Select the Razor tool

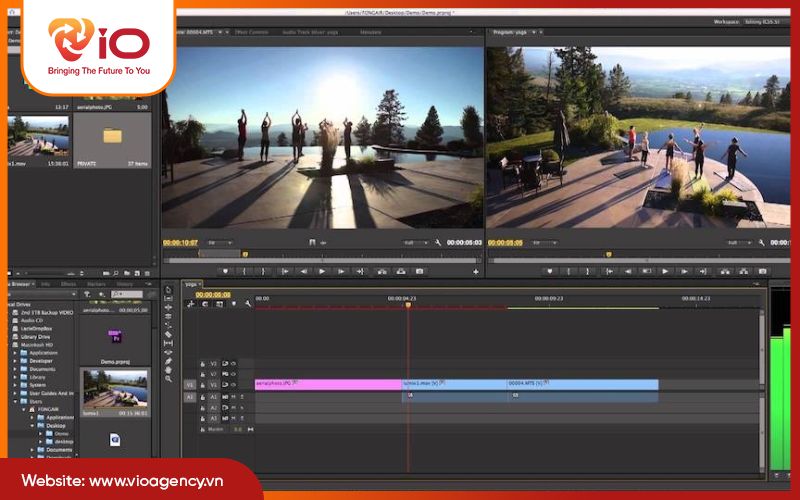(168, 334)
